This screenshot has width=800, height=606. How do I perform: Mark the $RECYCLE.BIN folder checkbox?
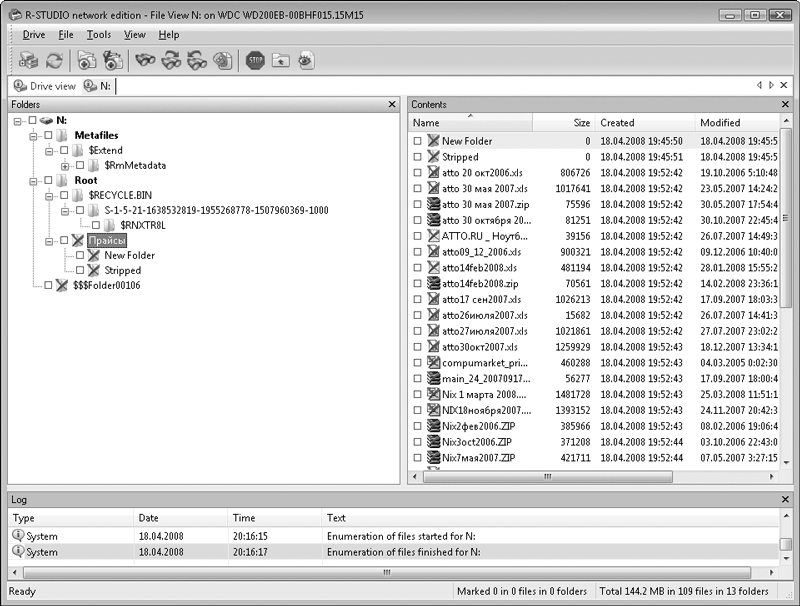click(x=64, y=195)
